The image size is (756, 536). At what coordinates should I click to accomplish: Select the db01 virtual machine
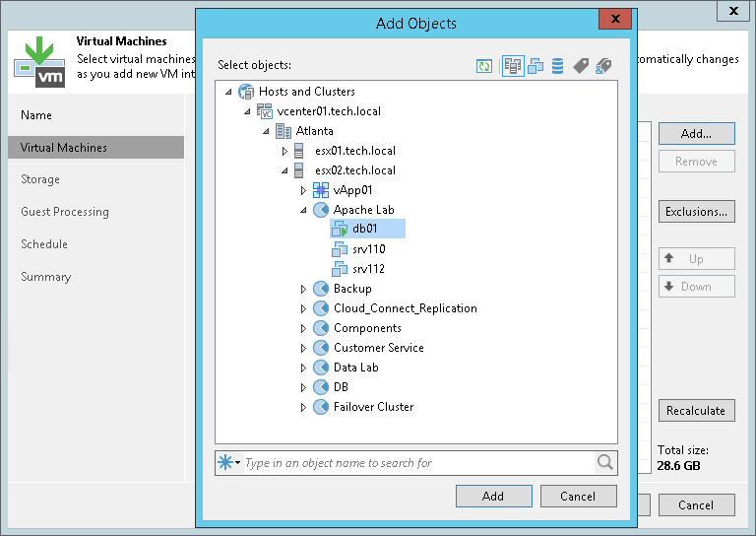point(368,229)
